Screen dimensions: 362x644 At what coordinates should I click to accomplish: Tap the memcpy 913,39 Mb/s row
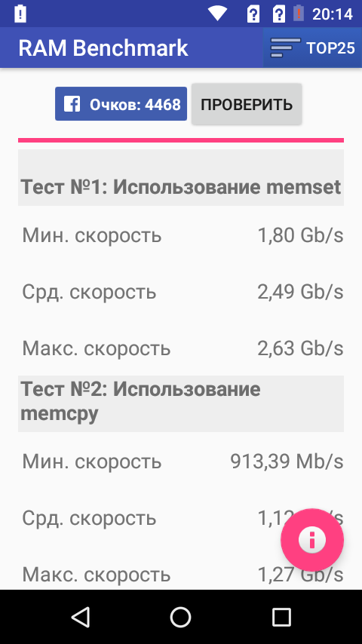coord(181,462)
